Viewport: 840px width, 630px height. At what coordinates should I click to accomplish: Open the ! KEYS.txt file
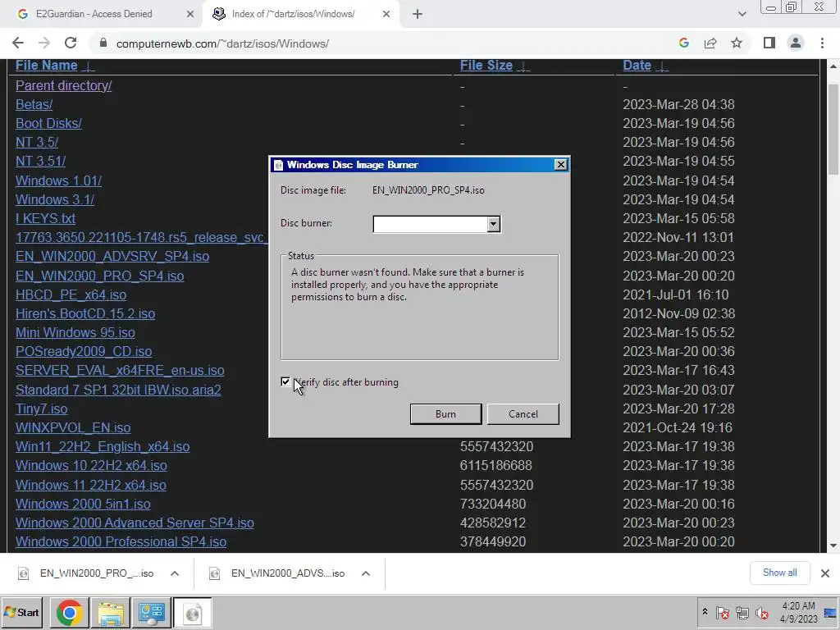pos(46,218)
